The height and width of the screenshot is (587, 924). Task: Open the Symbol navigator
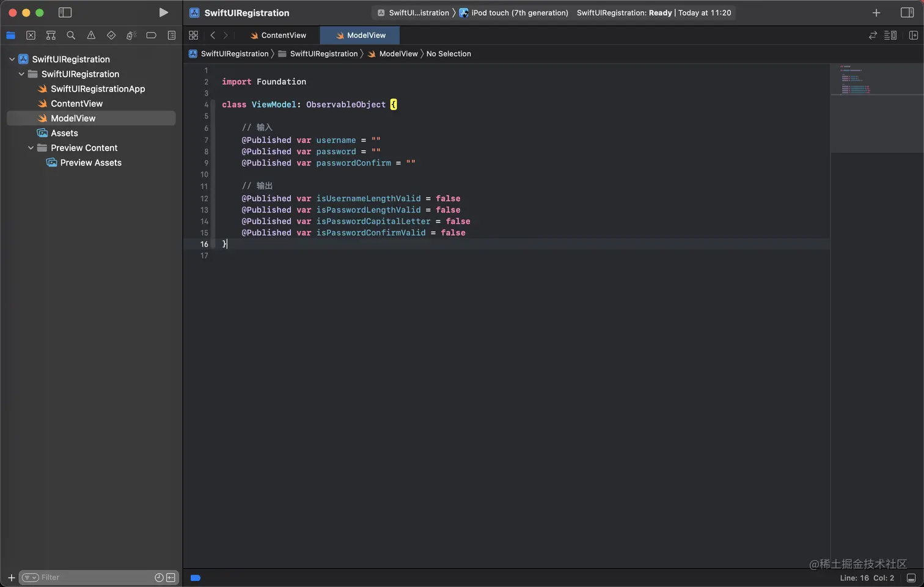(x=51, y=35)
